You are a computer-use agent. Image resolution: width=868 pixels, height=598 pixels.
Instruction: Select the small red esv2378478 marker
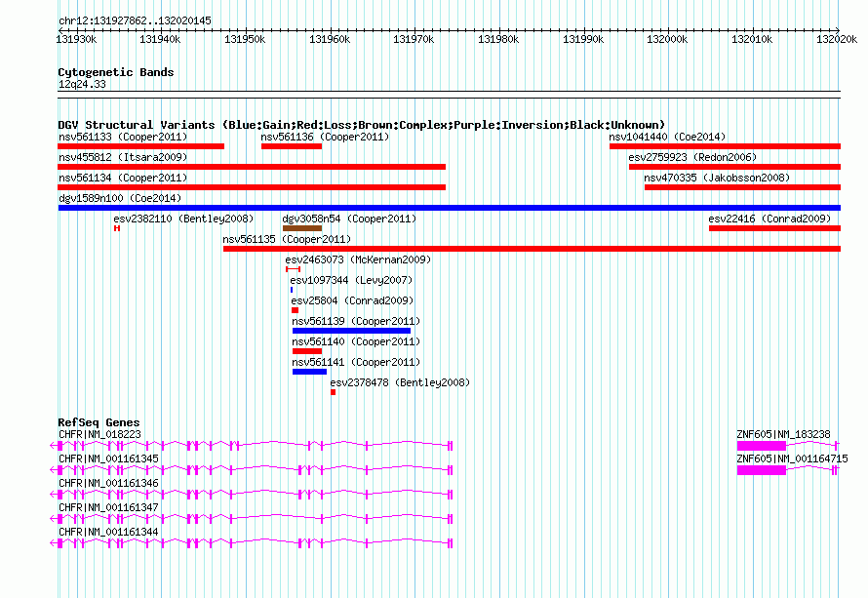point(334,392)
